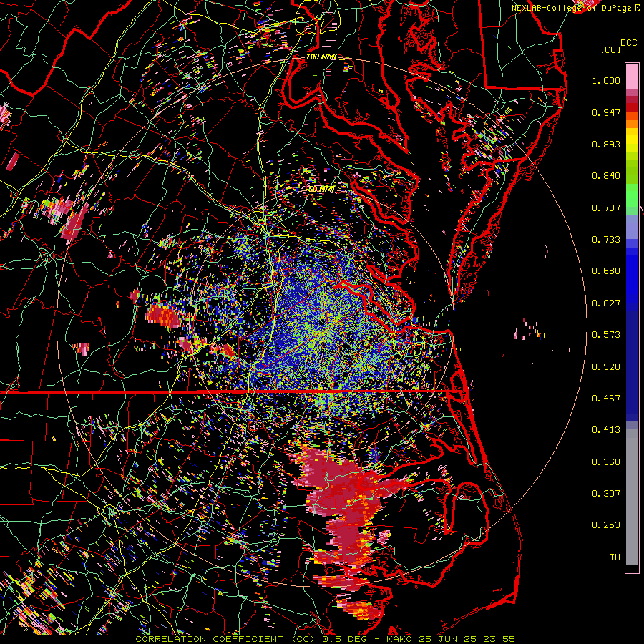Select the 0.680 legend value

coord(606,271)
